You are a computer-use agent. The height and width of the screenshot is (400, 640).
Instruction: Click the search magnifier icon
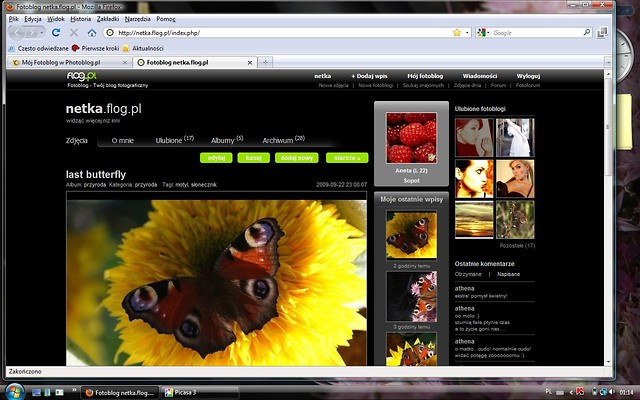click(x=587, y=32)
